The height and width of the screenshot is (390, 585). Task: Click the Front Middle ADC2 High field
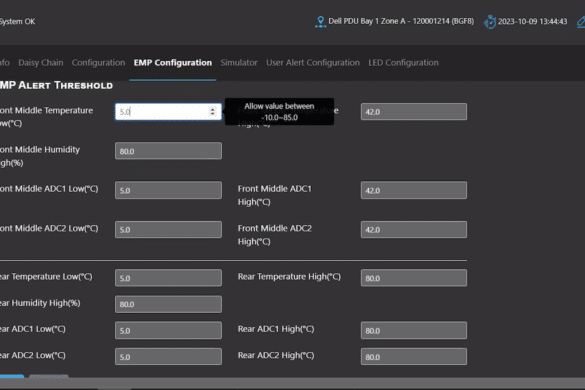414,230
